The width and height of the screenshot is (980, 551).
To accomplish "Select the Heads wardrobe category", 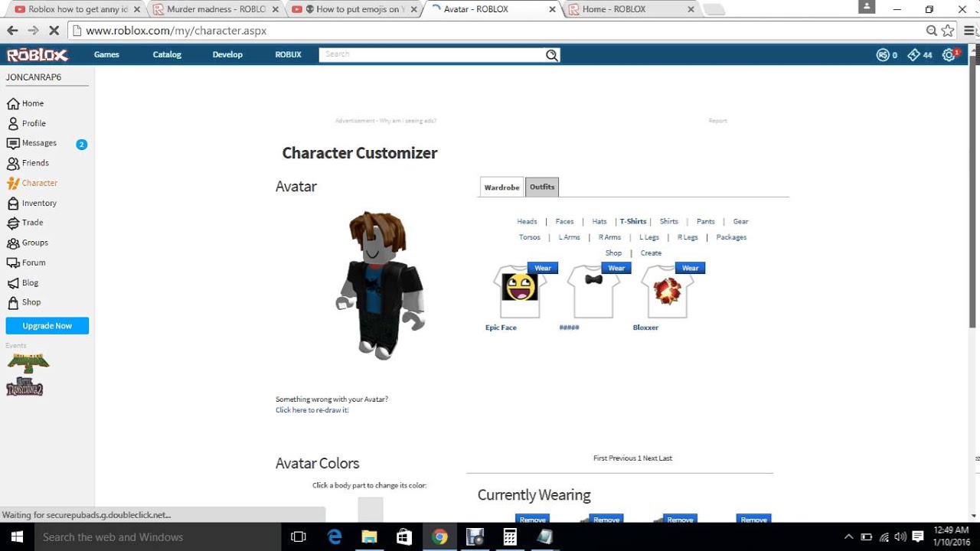I will pyautogui.click(x=527, y=222).
